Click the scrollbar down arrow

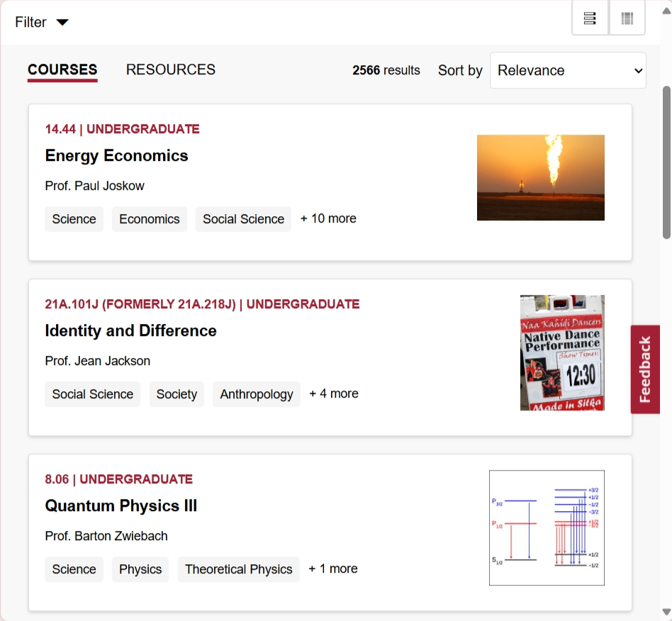666,612
